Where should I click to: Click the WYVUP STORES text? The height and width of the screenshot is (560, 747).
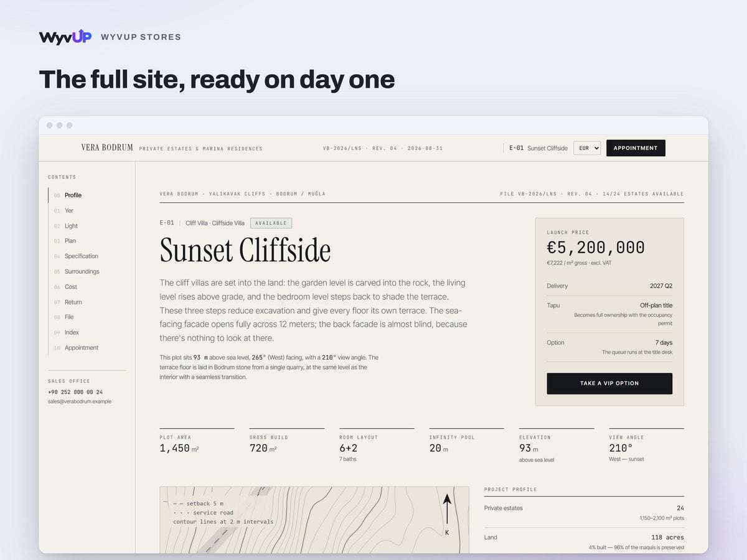141,37
